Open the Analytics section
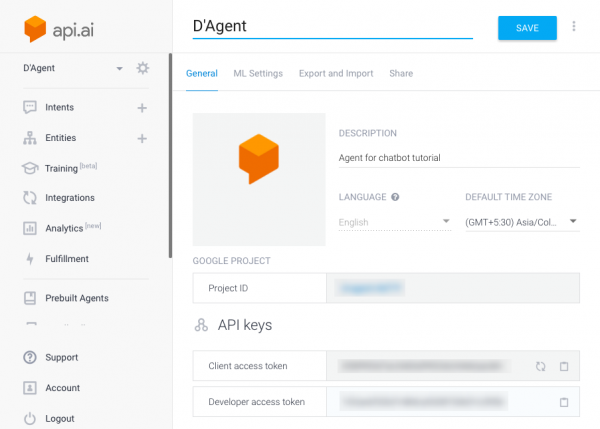This screenshot has height=429, width=600. coord(73,228)
